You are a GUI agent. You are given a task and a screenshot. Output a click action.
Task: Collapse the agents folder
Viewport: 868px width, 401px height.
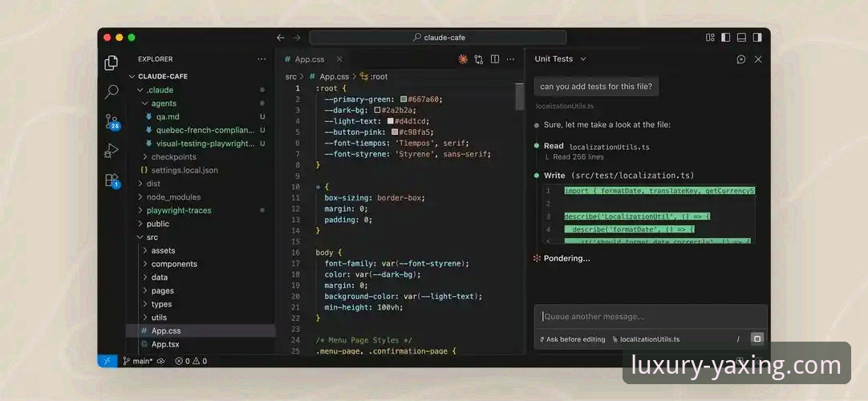point(164,103)
